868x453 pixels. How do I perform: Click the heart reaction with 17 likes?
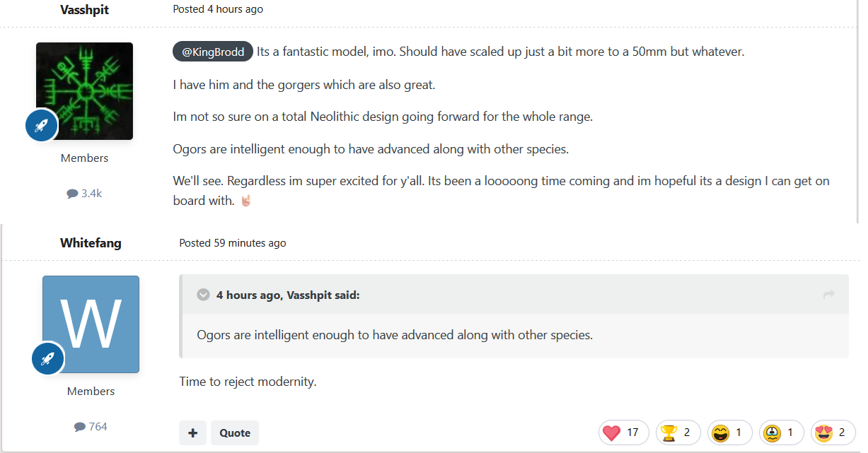point(623,433)
